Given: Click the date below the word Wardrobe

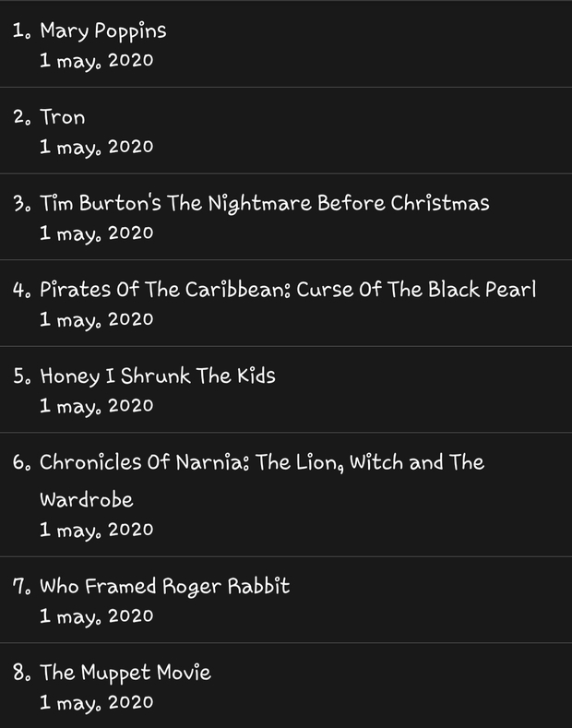Looking at the screenshot, I should coord(97,531).
